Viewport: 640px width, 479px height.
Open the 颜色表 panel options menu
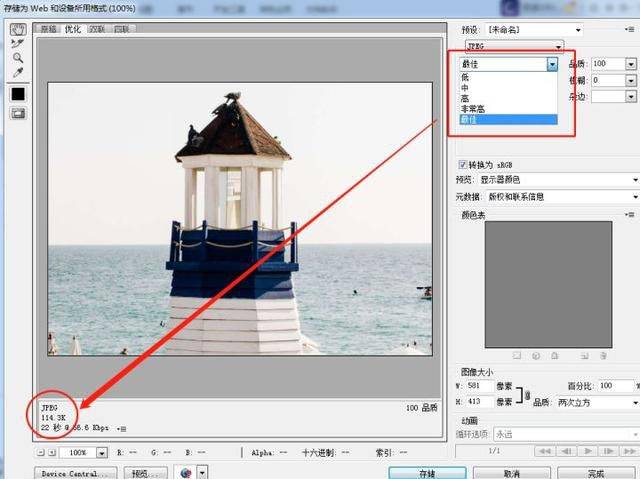pos(630,215)
